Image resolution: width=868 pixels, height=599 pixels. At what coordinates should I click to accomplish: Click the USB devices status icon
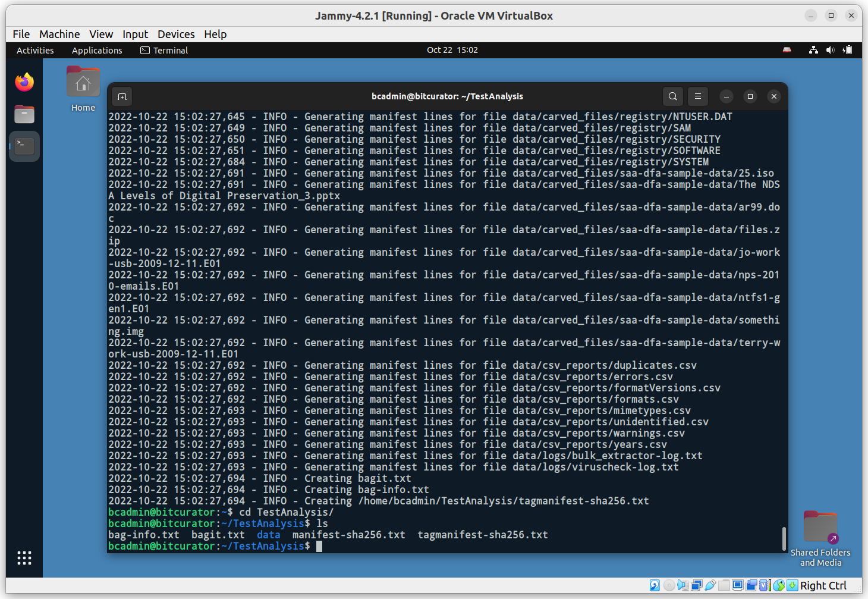[x=710, y=585]
